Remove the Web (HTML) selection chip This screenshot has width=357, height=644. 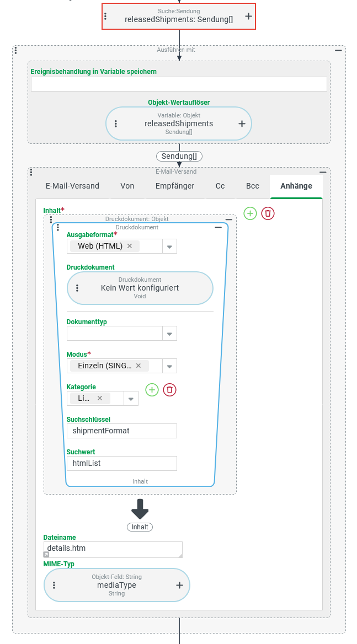coord(130,246)
